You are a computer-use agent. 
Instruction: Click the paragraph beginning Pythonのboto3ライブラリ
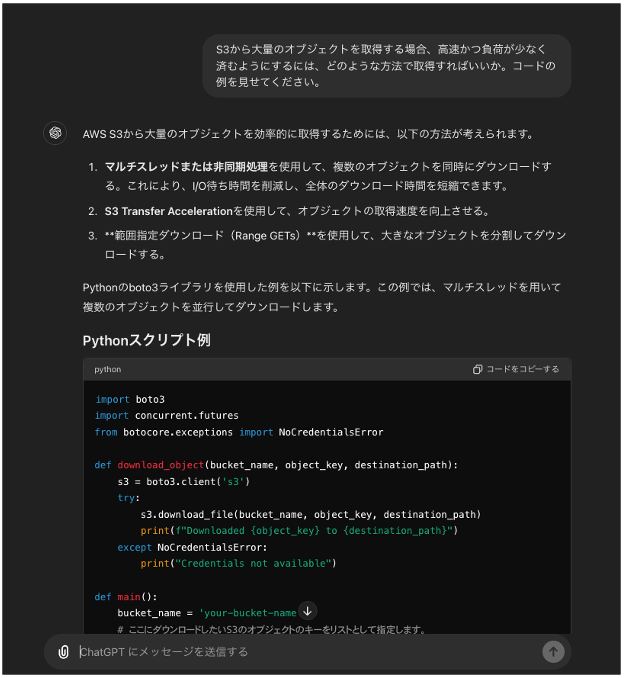tap(322, 297)
